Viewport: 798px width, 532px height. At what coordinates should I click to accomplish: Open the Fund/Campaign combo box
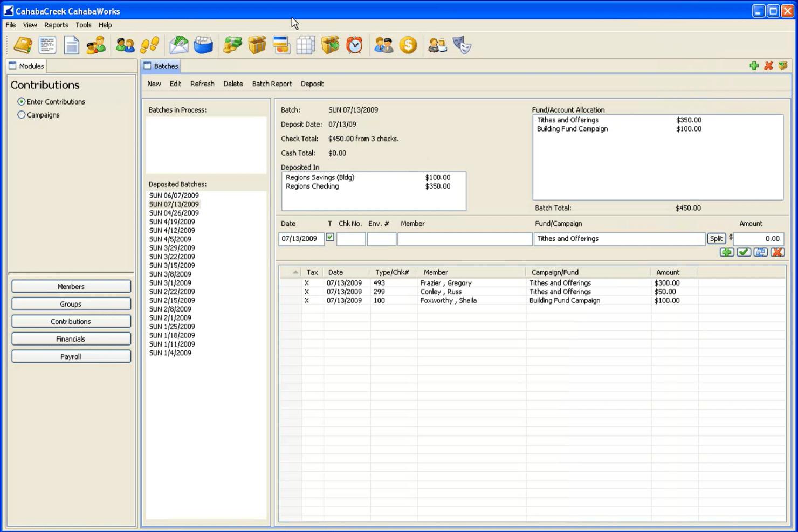[x=620, y=239]
